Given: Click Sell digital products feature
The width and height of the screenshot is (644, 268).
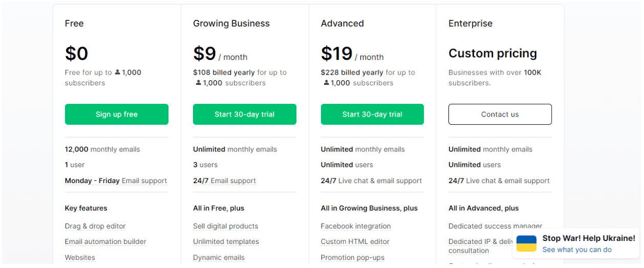Looking at the screenshot, I should [226, 226].
